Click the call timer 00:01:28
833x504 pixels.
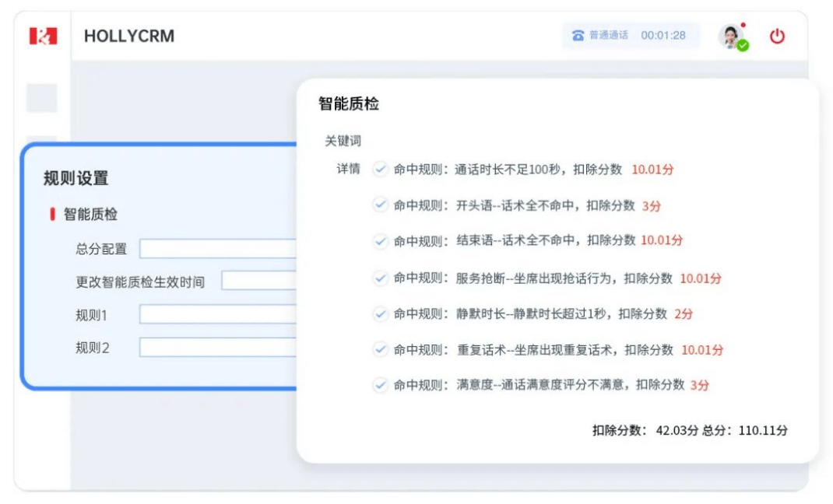pos(663,36)
